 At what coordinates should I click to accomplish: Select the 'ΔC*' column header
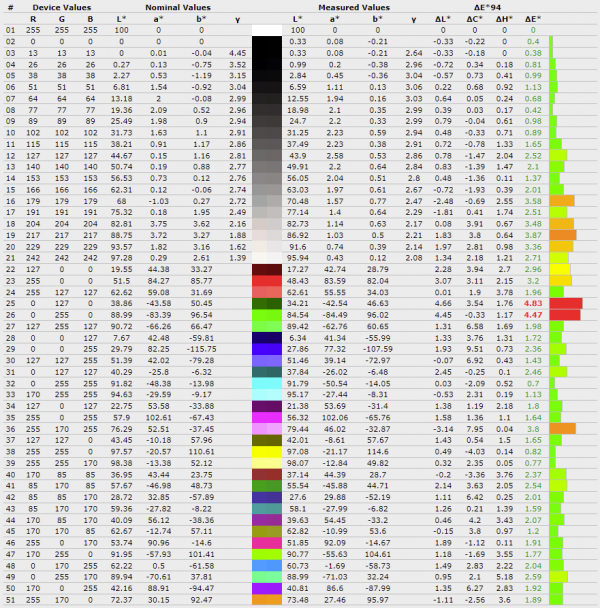pyautogui.click(x=474, y=19)
